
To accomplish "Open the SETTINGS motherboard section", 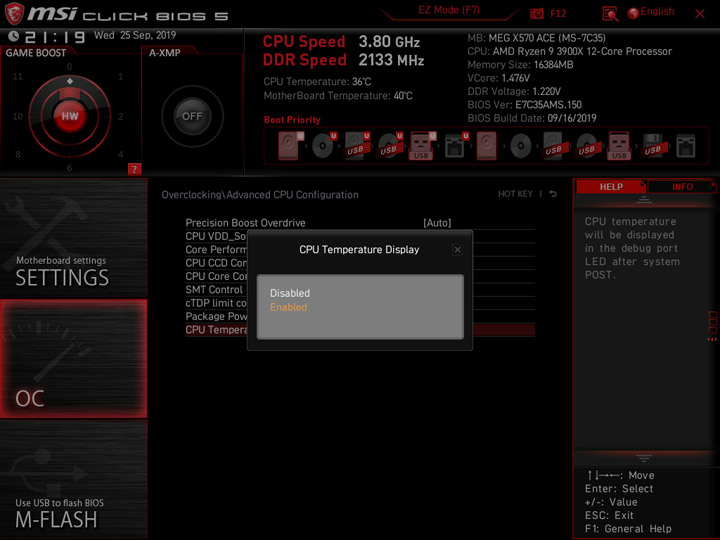I will [73, 238].
